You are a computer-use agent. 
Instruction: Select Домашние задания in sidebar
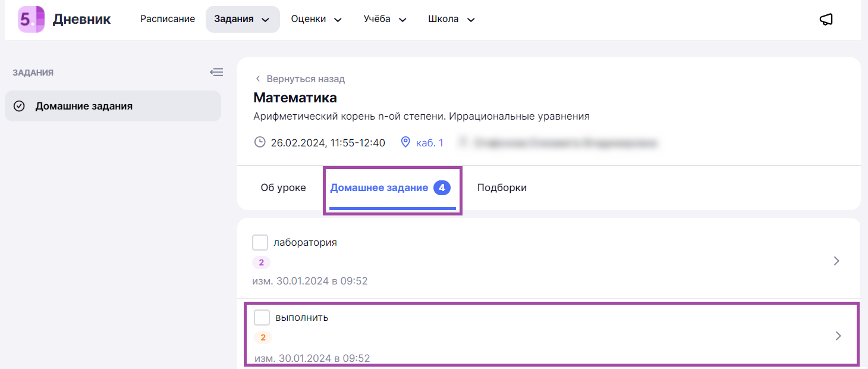[113, 106]
